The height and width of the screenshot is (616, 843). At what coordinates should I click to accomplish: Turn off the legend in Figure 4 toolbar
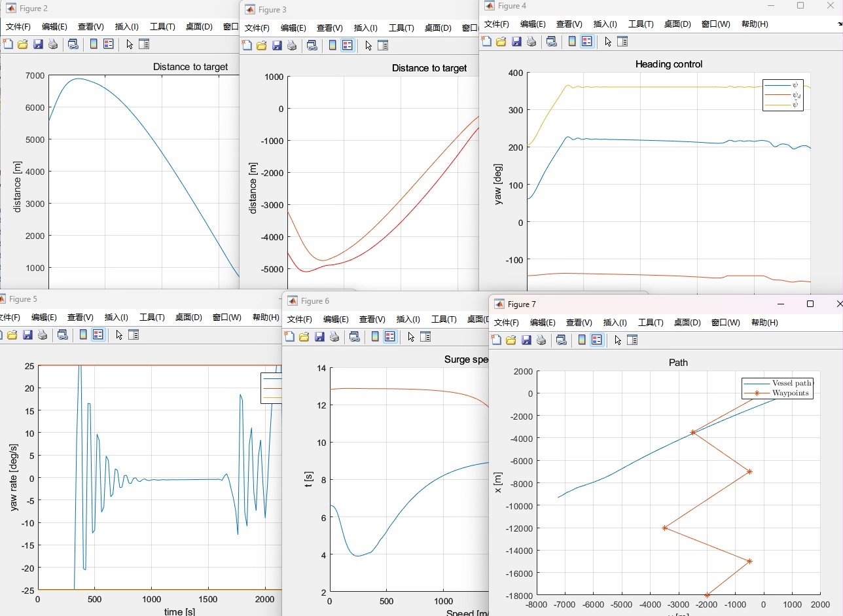tap(587, 41)
